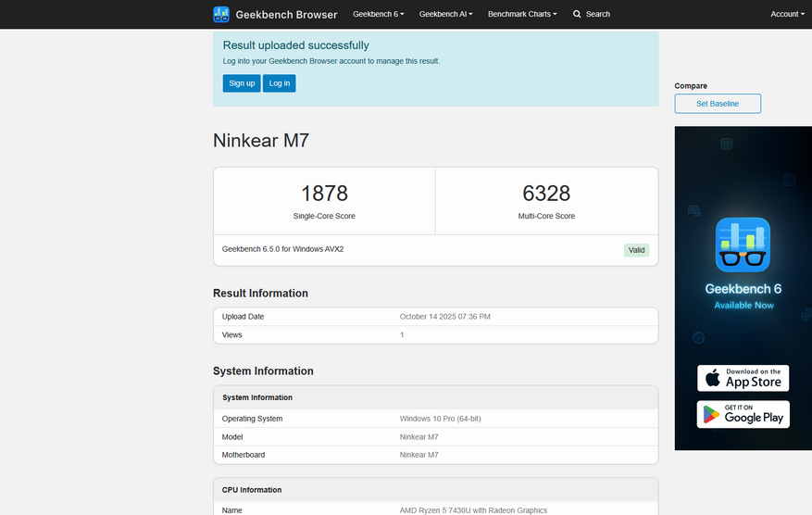Image resolution: width=812 pixels, height=515 pixels.
Task: Click the 1878 single-core score
Action: [324, 194]
